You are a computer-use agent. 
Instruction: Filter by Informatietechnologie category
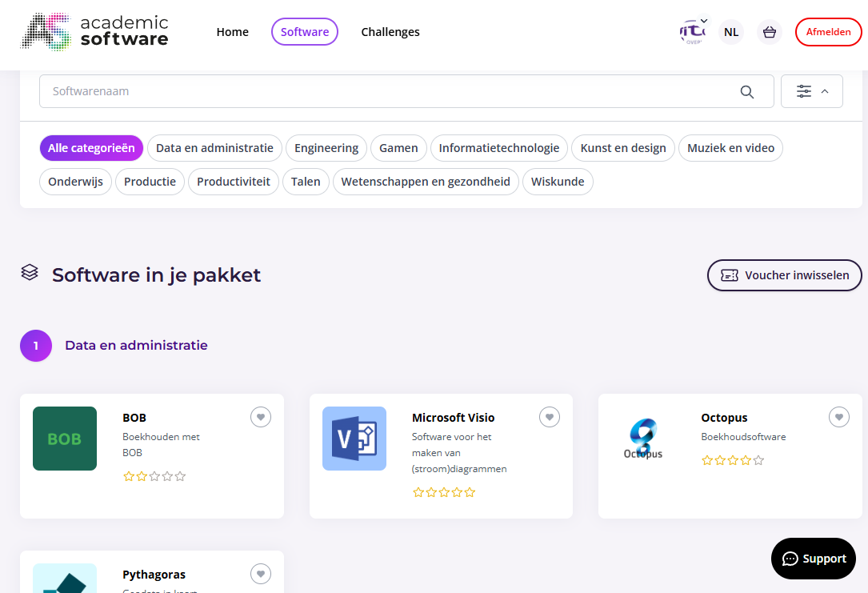(x=498, y=148)
